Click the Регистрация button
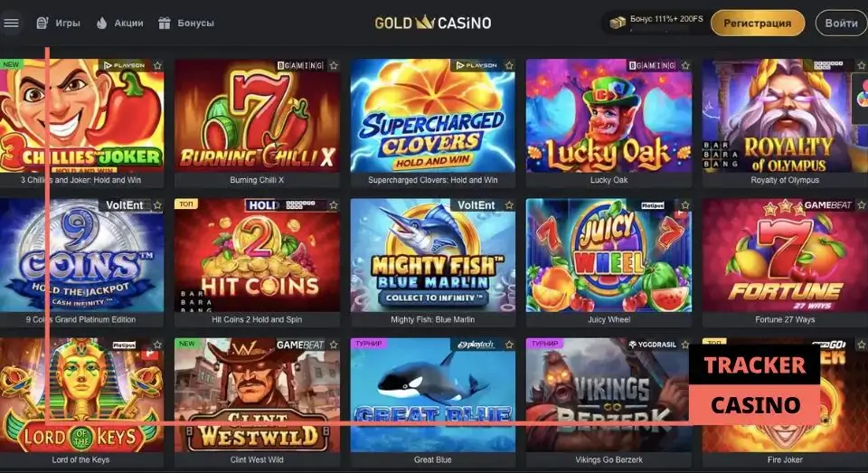 tap(758, 24)
